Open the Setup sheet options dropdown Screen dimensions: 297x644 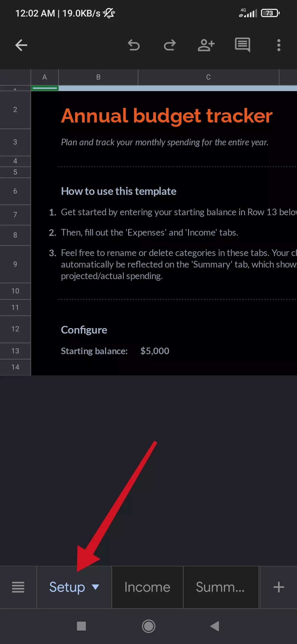pyautogui.click(x=96, y=587)
